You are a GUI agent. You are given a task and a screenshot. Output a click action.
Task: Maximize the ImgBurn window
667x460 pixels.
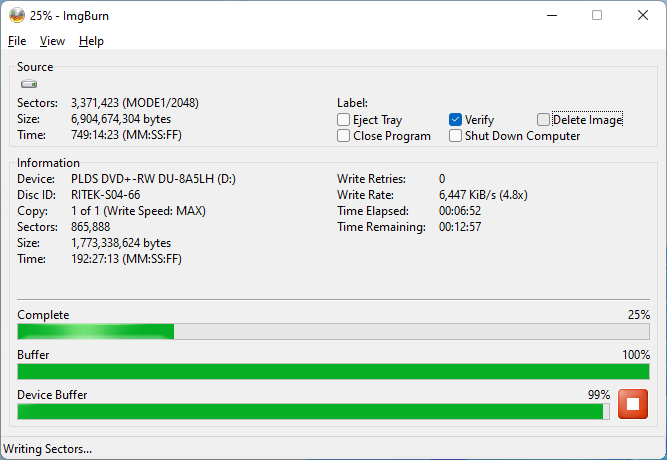597,15
